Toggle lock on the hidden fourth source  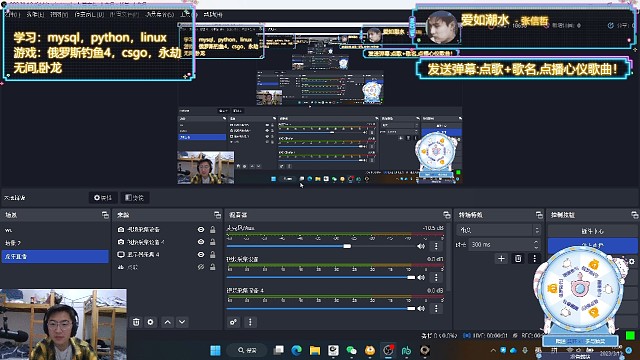point(213,267)
